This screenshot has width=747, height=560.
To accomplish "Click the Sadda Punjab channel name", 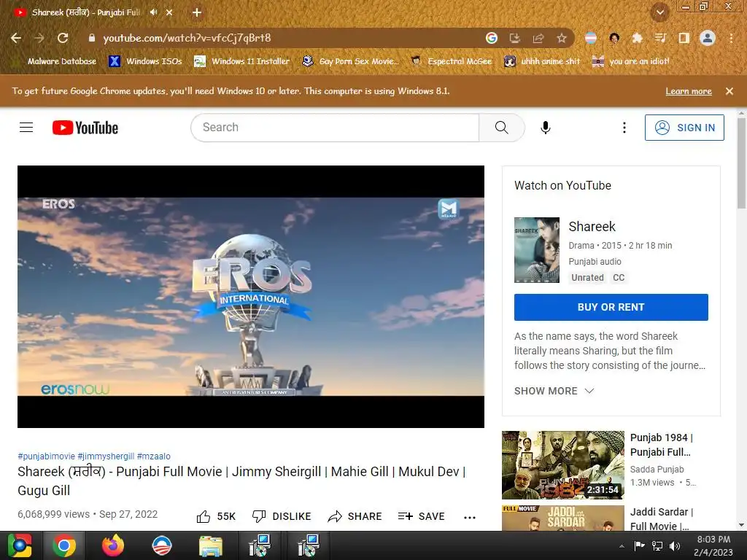I will tap(657, 470).
